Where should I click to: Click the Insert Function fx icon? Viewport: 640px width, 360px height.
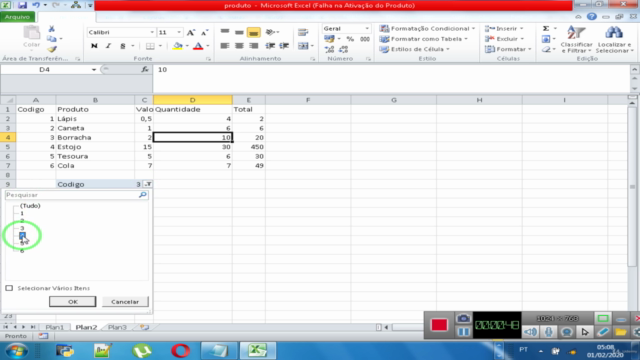pyautogui.click(x=145, y=69)
